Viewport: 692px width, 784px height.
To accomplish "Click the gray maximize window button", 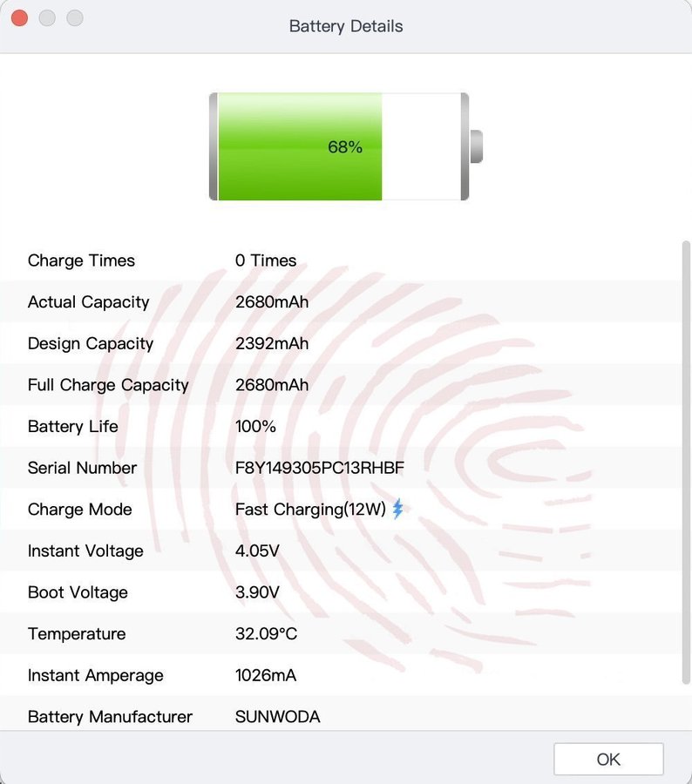I will [x=75, y=18].
